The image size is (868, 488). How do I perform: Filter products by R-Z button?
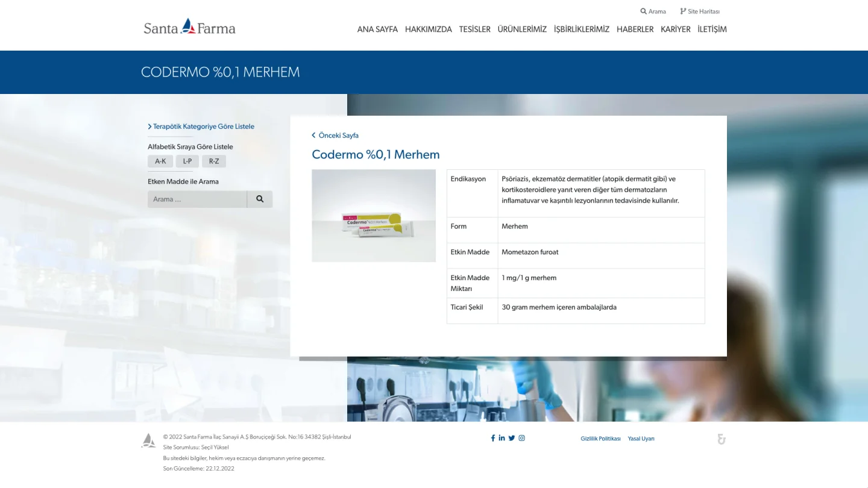point(214,161)
